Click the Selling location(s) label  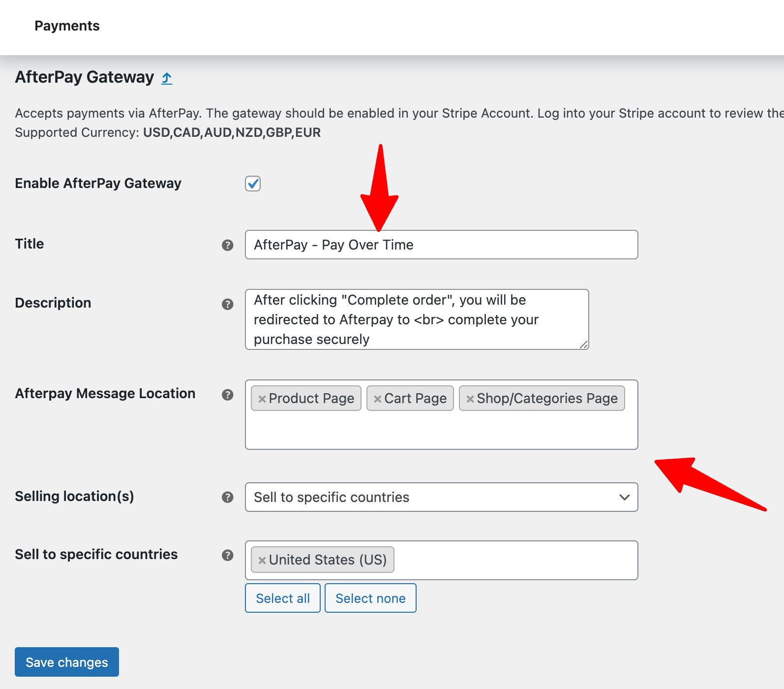point(74,496)
